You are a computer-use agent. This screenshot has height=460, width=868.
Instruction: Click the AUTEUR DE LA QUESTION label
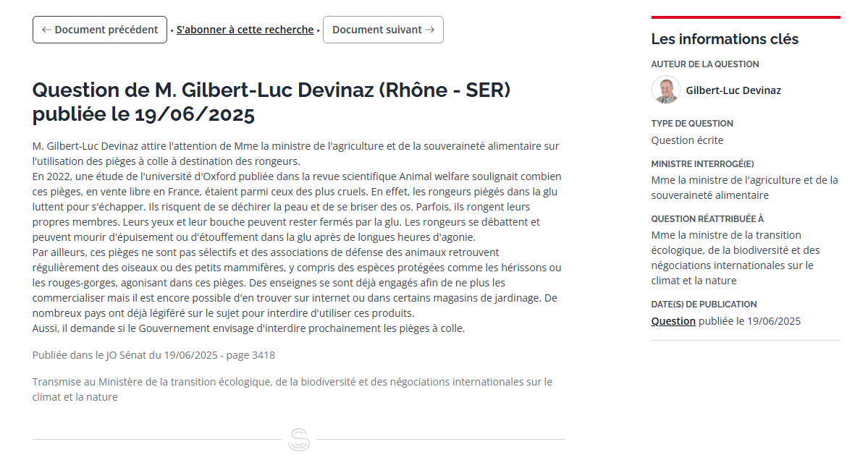pyautogui.click(x=705, y=64)
